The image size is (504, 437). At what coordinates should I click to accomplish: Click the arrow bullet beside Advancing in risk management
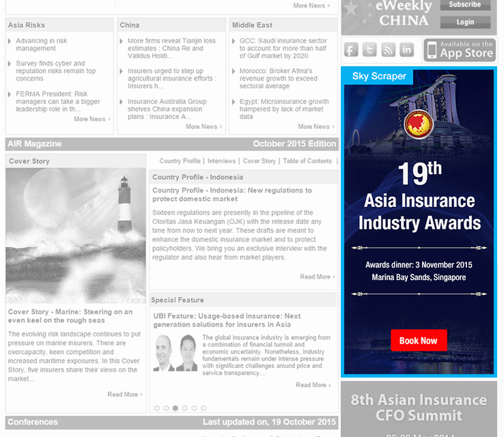(10, 41)
